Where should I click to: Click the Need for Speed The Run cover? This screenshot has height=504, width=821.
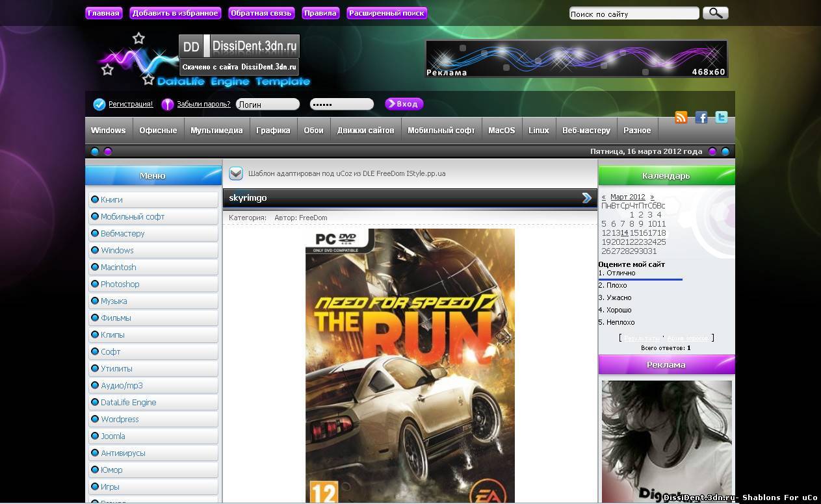coord(410,366)
